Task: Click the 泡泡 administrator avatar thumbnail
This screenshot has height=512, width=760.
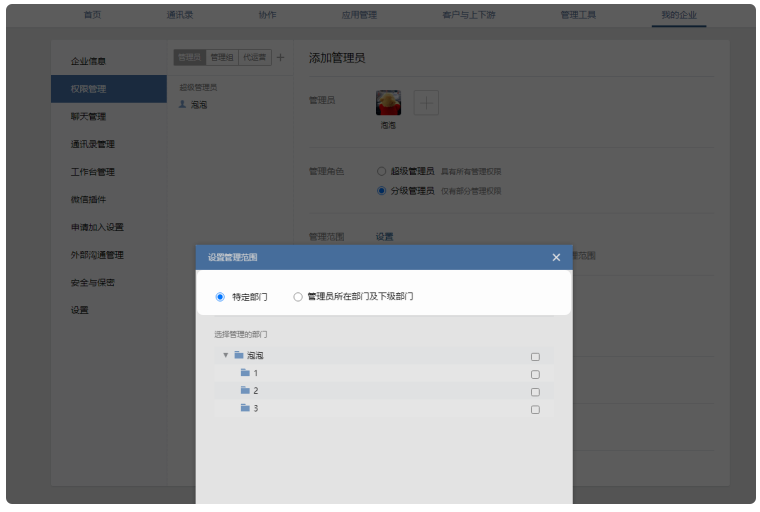Action: 388,102
